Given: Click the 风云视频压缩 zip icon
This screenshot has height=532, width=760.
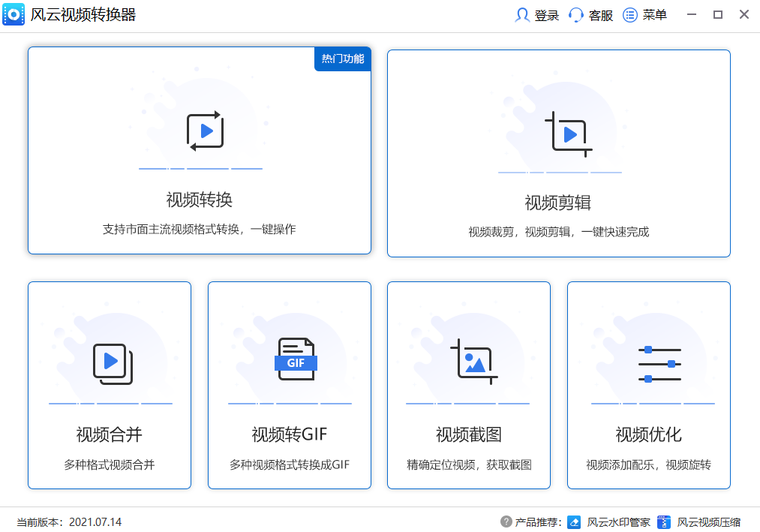Looking at the screenshot, I should 663,521.
